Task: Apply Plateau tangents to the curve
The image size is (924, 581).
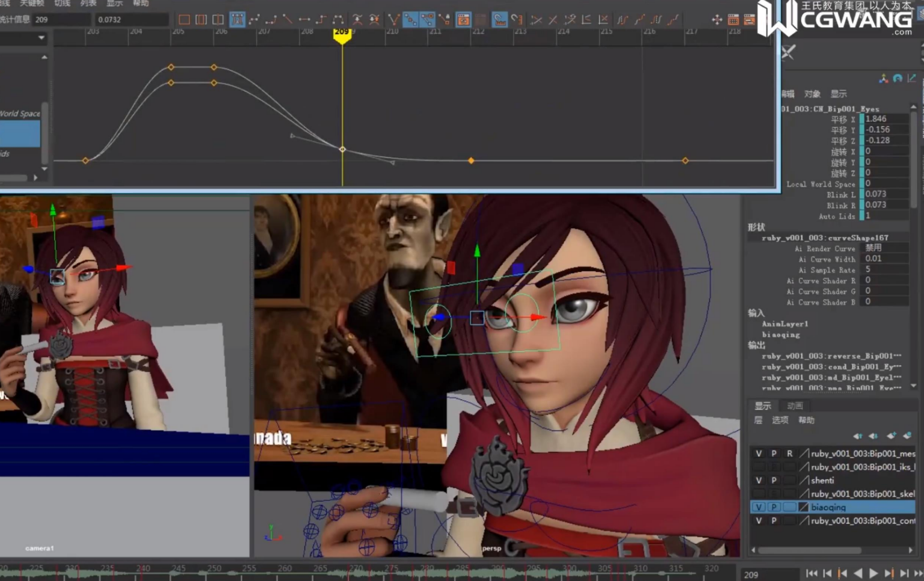Action: coord(338,20)
